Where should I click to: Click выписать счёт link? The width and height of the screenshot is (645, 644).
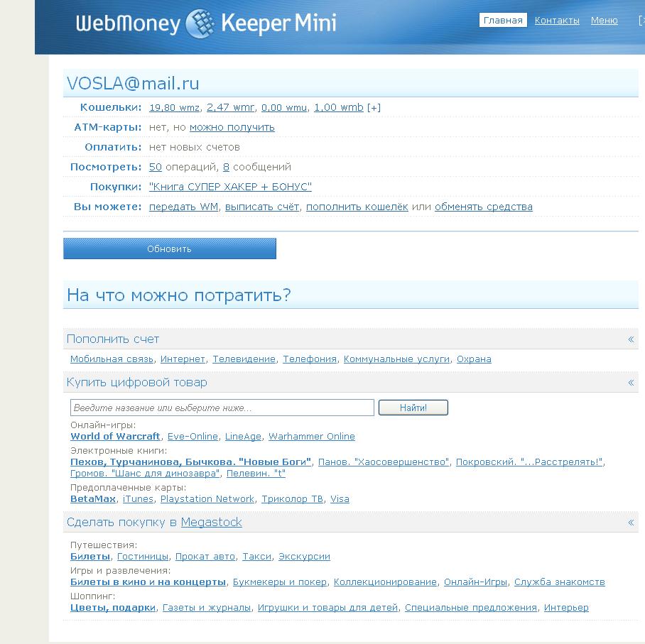pos(262,207)
